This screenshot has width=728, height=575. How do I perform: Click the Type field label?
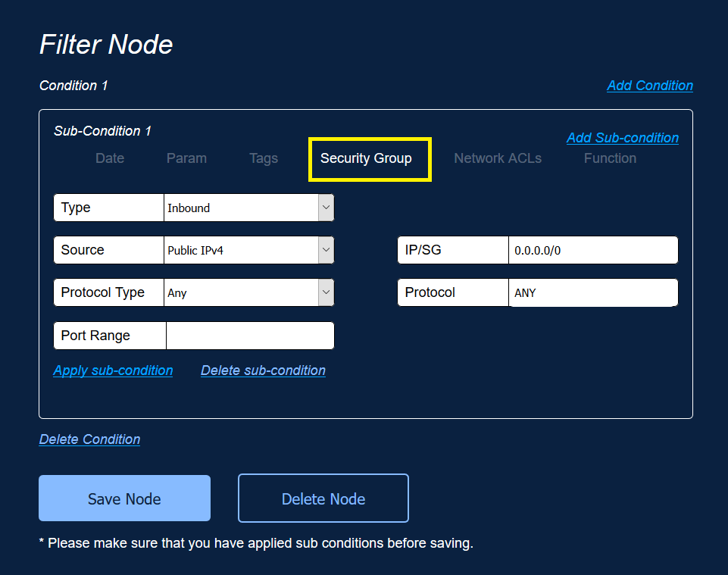pos(76,208)
